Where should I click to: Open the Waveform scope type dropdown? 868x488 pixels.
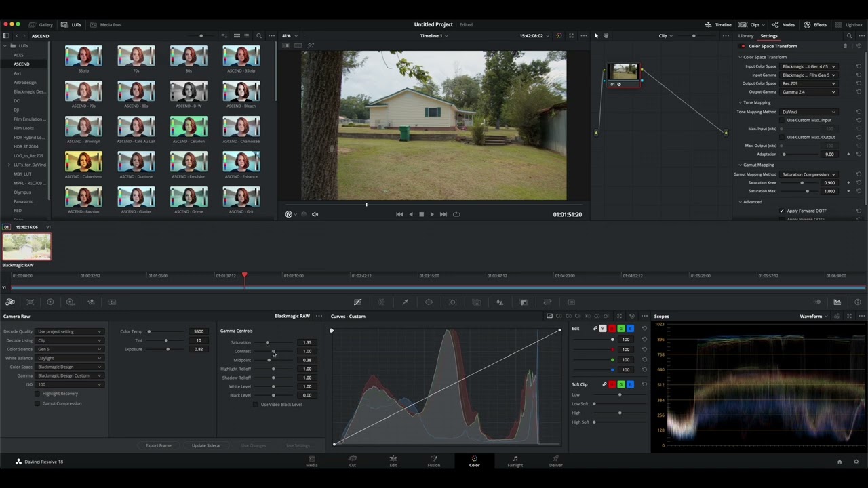pos(813,317)
